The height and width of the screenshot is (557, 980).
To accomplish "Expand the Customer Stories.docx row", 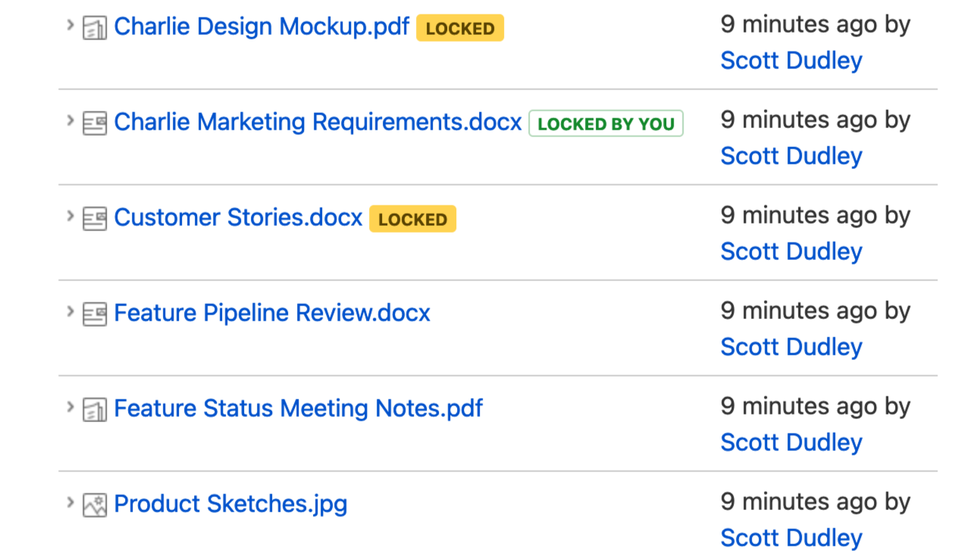I will click(70, 216).
